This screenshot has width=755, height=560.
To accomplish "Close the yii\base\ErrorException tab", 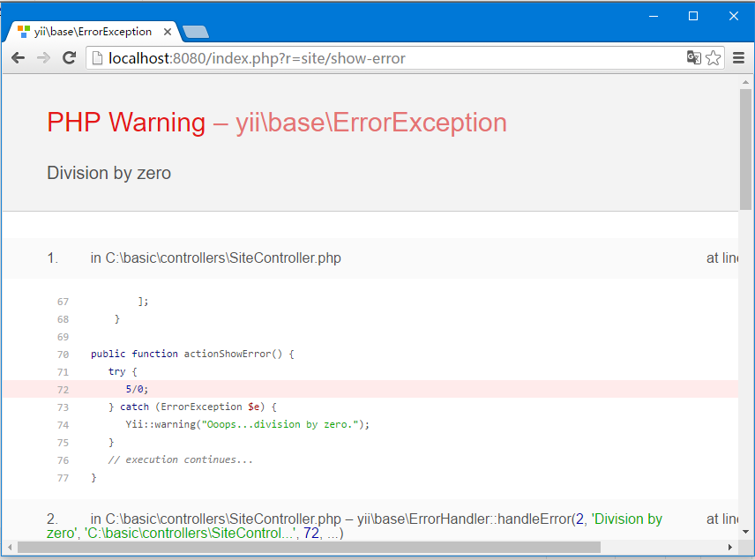I will click(x=167, y=32).
